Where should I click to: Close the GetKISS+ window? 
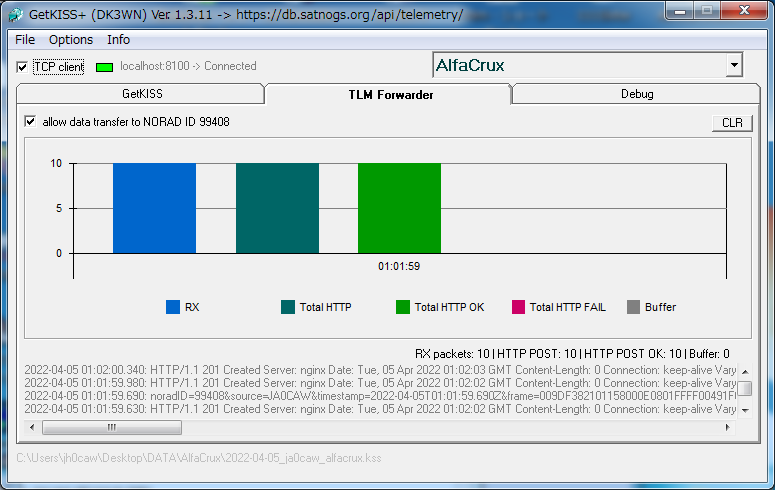click(744, 11)
